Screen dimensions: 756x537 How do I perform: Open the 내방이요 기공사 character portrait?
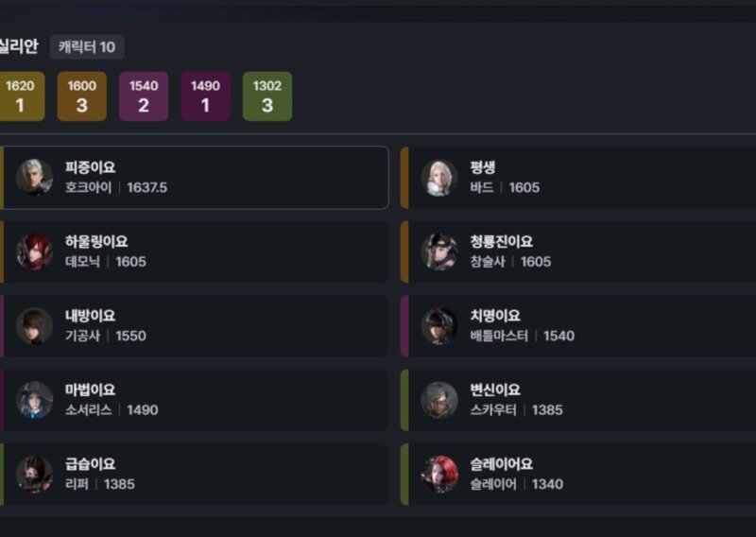[x=34, y=326]
